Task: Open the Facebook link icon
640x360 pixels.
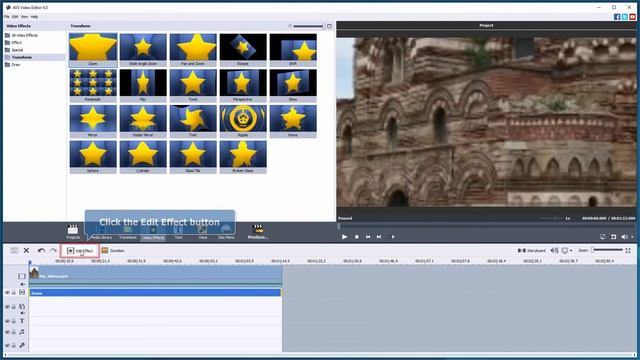Action: (x=617, y=17)
